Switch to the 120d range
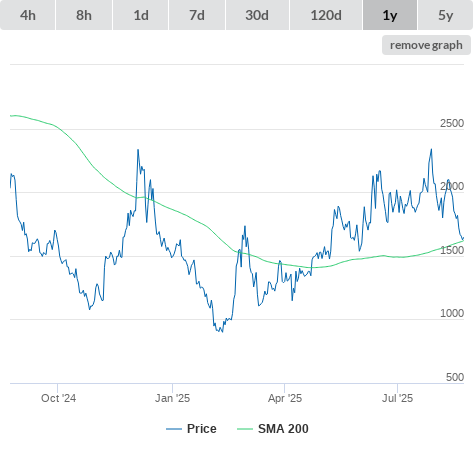 (x=326, y=15)
